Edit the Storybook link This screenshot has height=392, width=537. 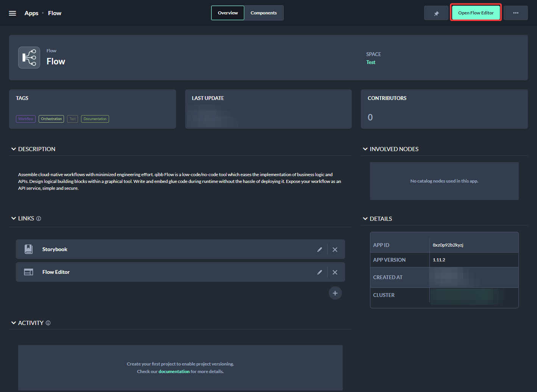(320, 250)
